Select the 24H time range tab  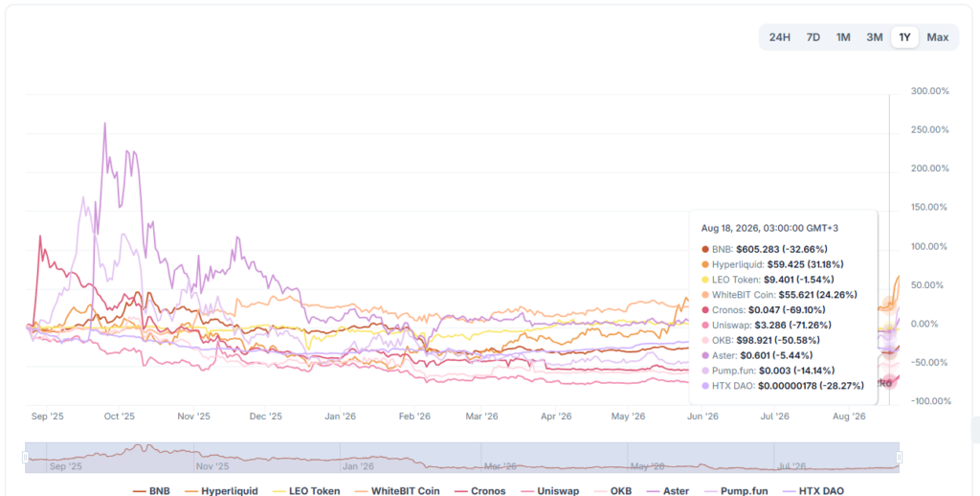coord(779,37)
